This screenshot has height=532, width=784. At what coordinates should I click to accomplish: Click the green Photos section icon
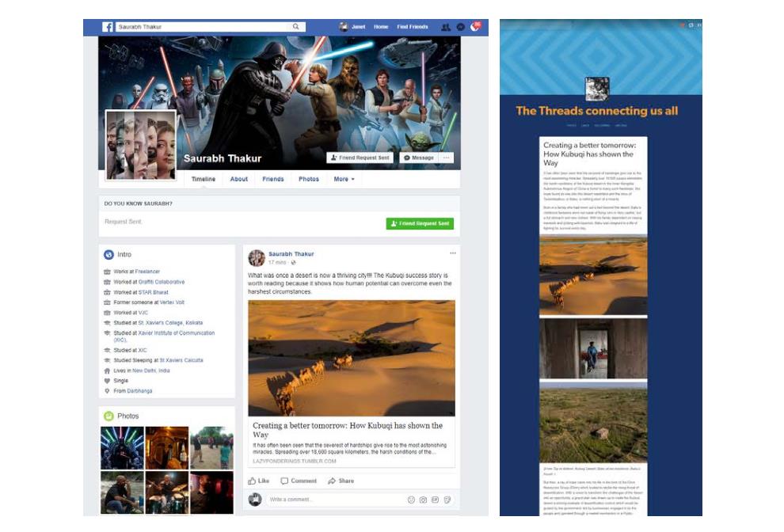[x=108, y=416]
